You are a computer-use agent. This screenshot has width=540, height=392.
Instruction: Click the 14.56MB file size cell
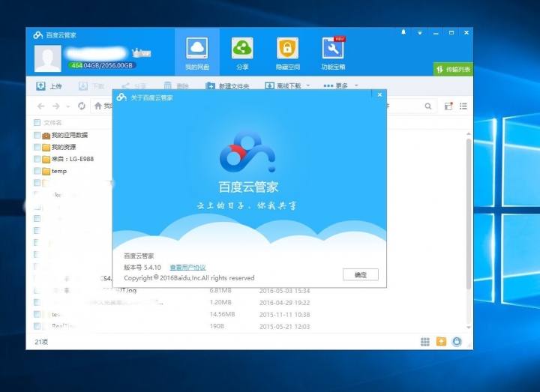coord(223,314)
